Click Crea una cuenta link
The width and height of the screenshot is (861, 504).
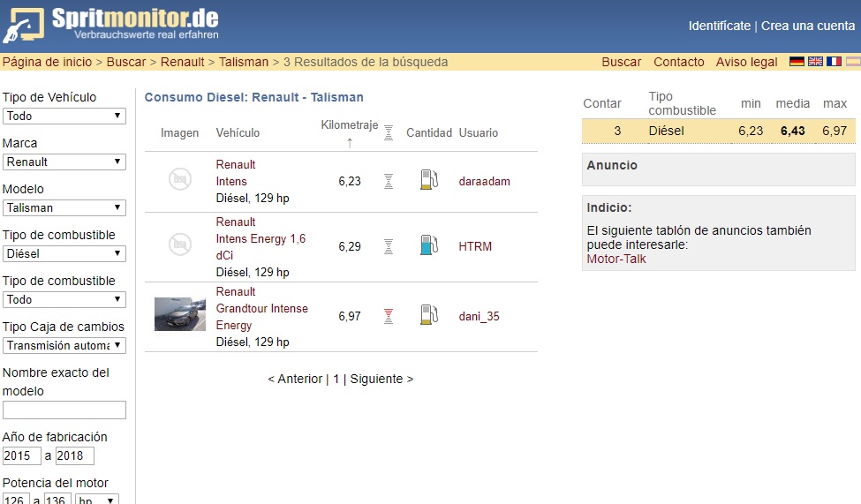point(808,26)
